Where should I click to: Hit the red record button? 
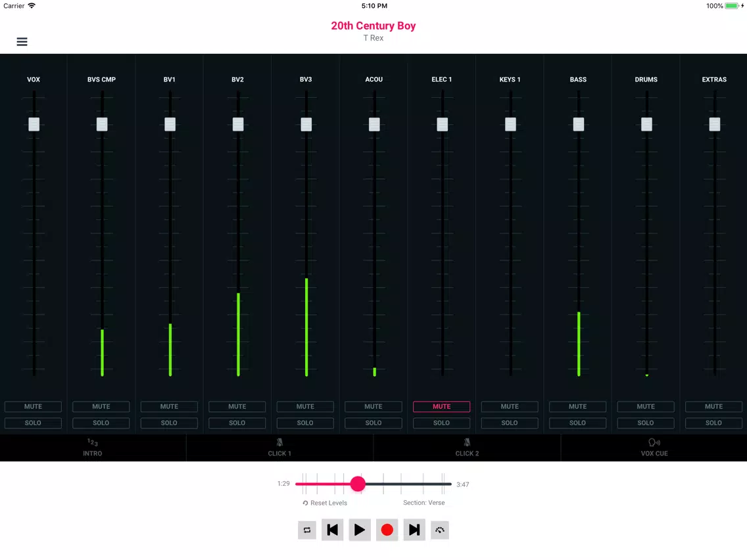pyautogui.click(x=387, y=530)
